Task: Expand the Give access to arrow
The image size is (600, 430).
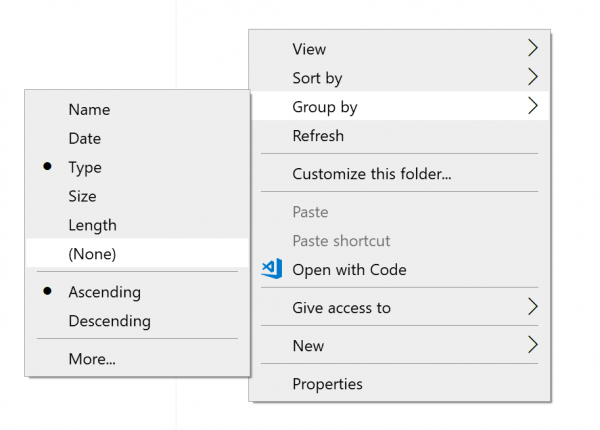Action: pyautogui.click(x=533, y=307)
